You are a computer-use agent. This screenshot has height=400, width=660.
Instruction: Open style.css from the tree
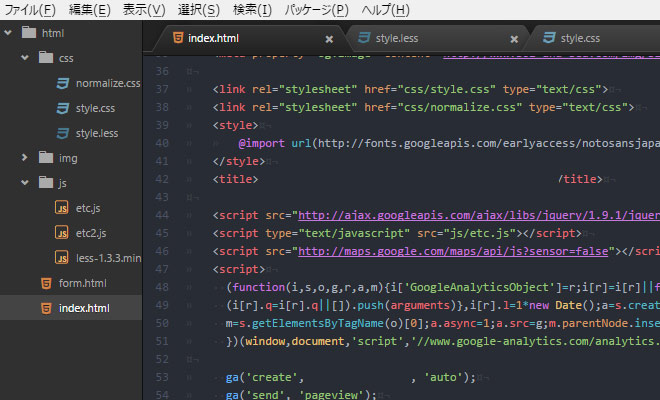click(x=95, y=108)
